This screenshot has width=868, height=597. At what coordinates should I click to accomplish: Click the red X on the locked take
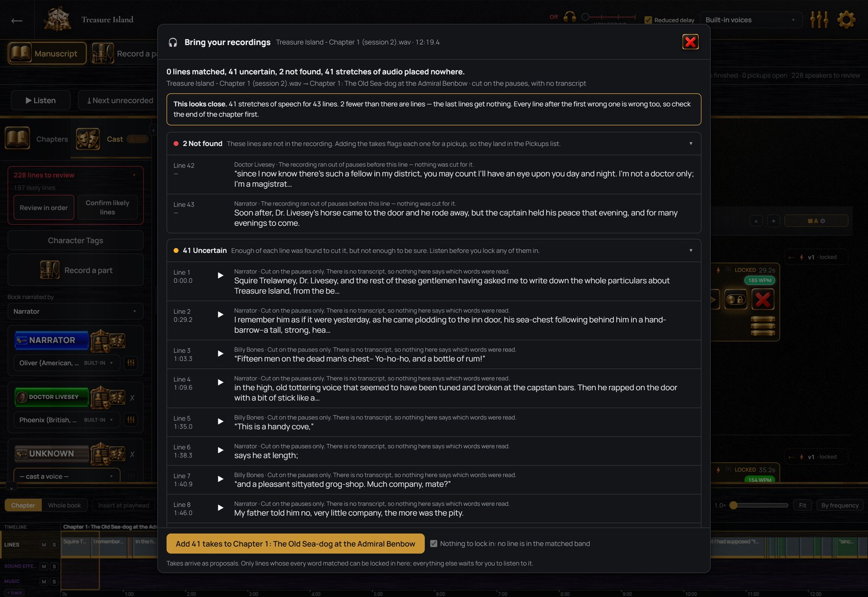tap(763, 300)
